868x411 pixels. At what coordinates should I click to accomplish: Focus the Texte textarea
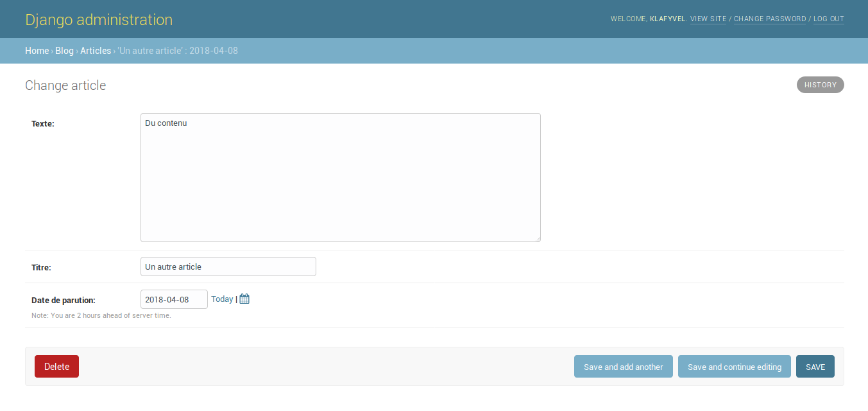pos(340,178)
